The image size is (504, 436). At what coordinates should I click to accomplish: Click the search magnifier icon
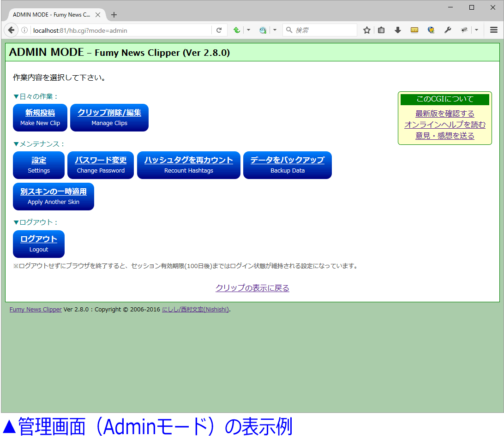coord(289,30)
